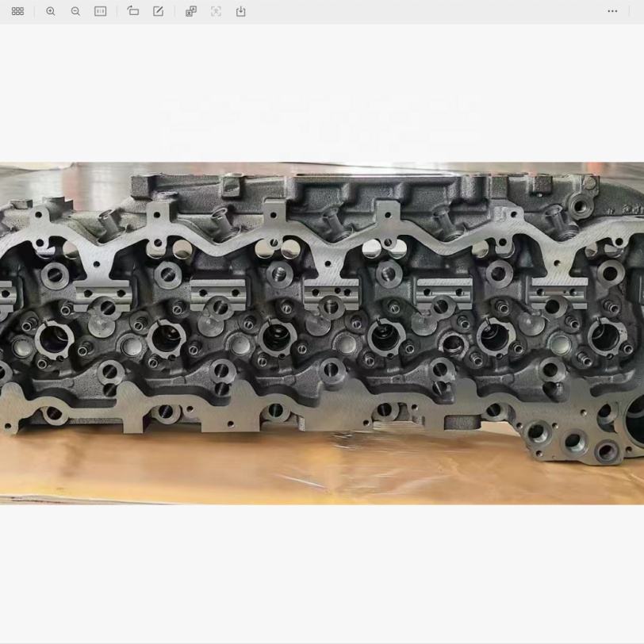Click the cylinder head photo
This screenshot has height=644, width=644.
322,333
